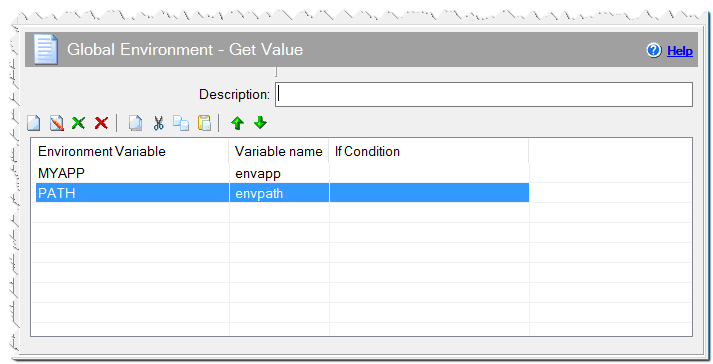The image size is (713, 364).
Task: Click in the Description input field
Action: tap(484, 94)
